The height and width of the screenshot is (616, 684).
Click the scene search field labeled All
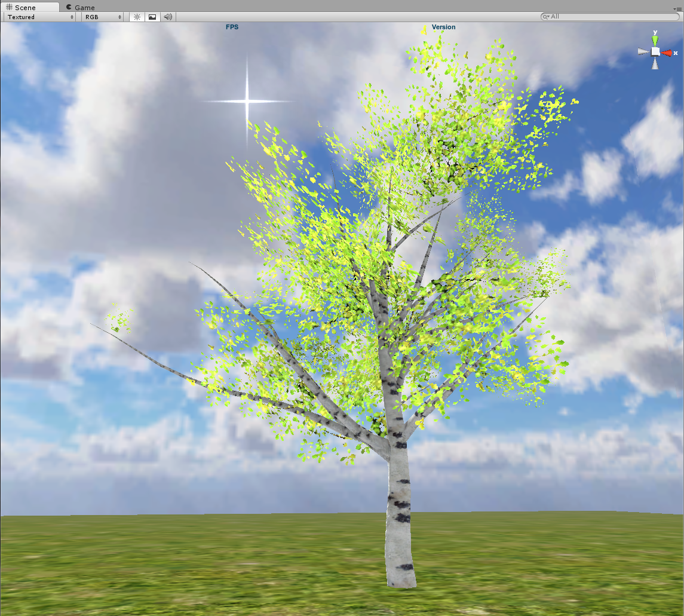click(612, 17)
